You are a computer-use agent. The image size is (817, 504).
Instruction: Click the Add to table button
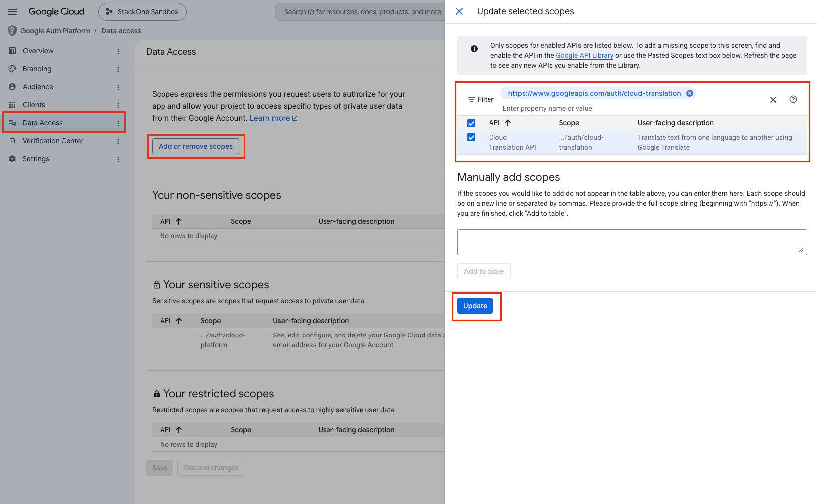[484, 271]
